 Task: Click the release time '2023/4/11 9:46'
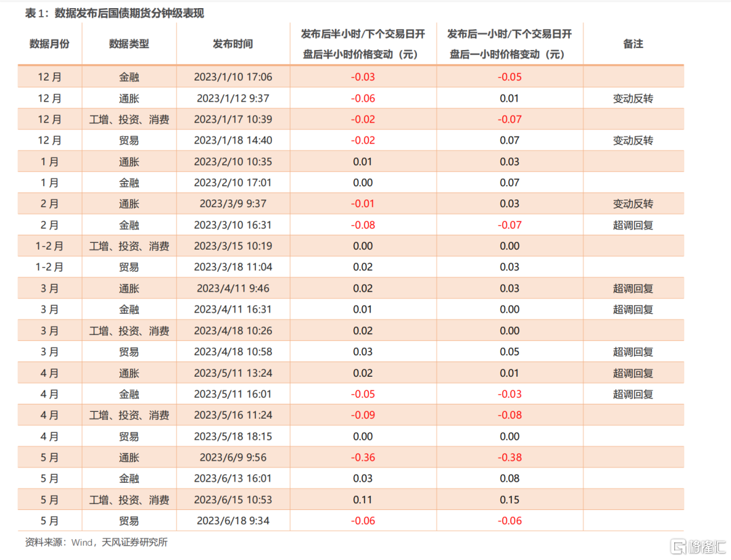click(x=233, y=288)
